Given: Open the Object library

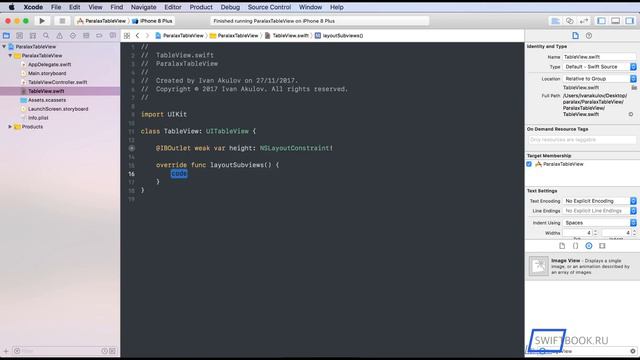Looking at the screenshot, I should point(589,246).
